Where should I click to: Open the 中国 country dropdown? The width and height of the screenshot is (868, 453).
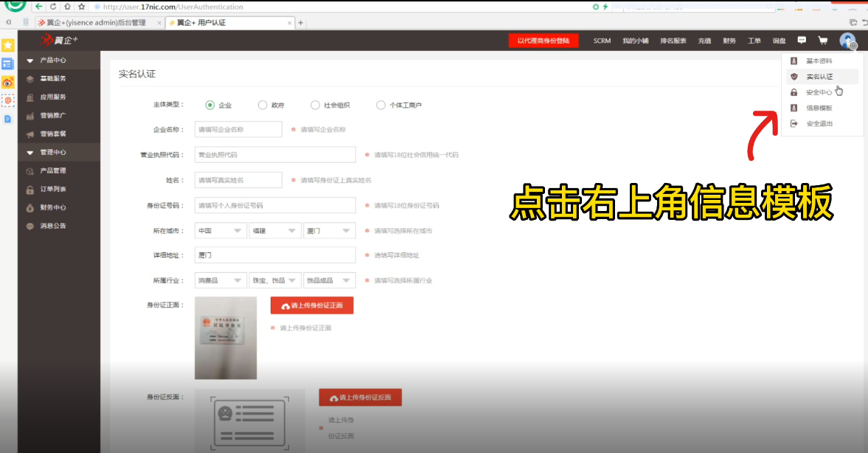221,231
